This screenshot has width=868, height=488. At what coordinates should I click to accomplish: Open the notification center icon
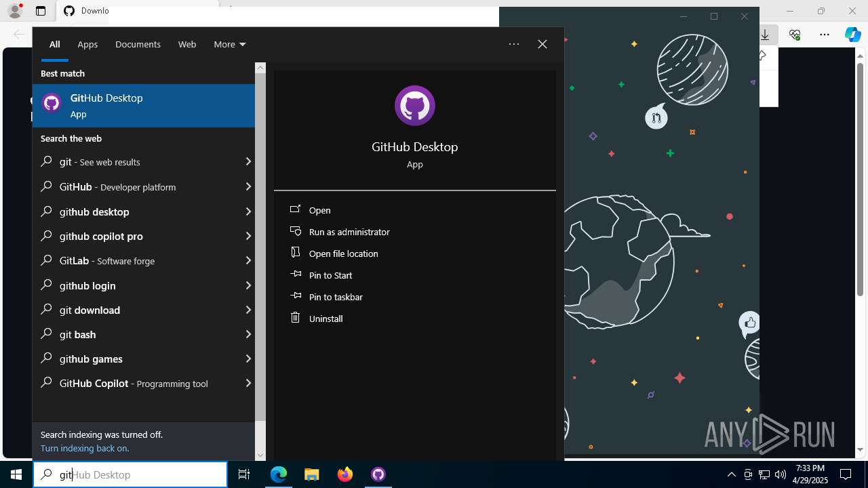click(x=846, y=474)
